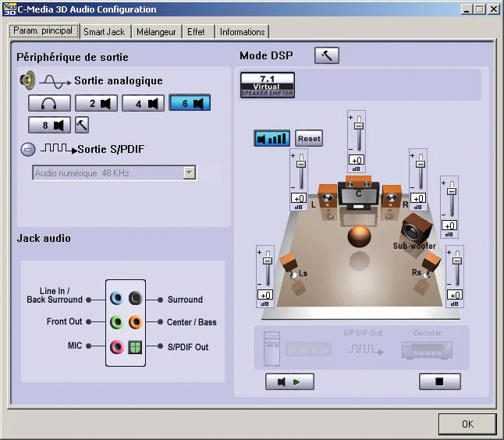Click the front left speaker L
Screen dimensions: 504x440
[328, 195]
